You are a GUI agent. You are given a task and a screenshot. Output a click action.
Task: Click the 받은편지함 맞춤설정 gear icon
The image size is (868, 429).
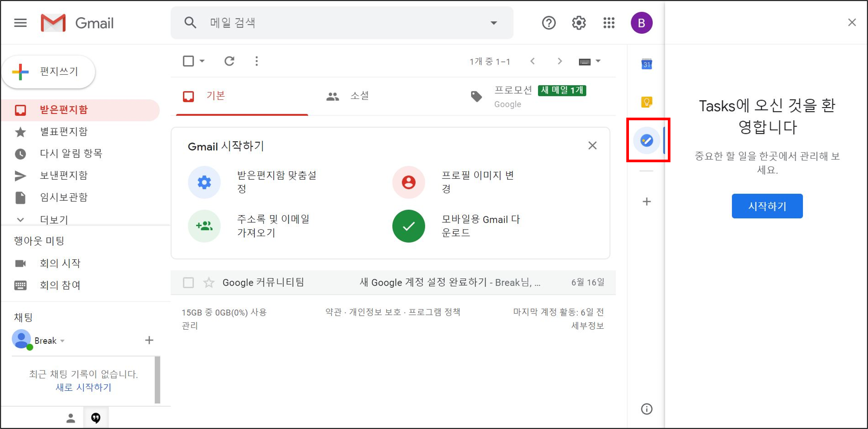pyautogui.click(x=204, y=182)
